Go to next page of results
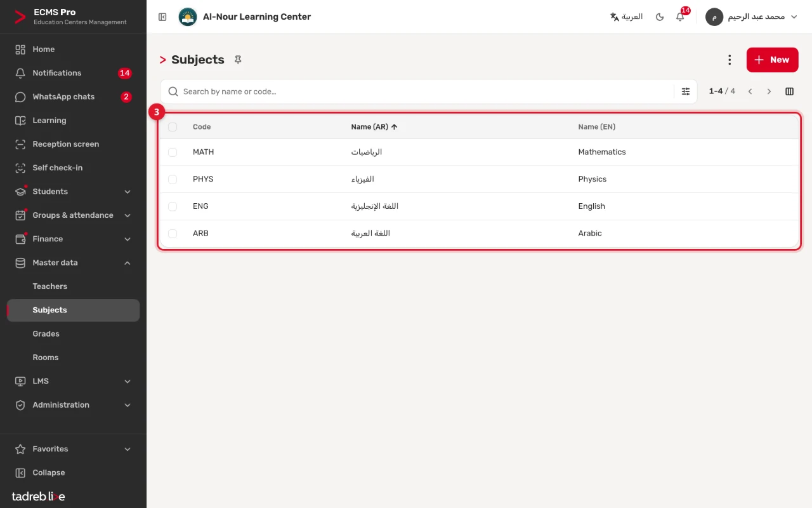The image size is (812, 508). click(769, 91)
